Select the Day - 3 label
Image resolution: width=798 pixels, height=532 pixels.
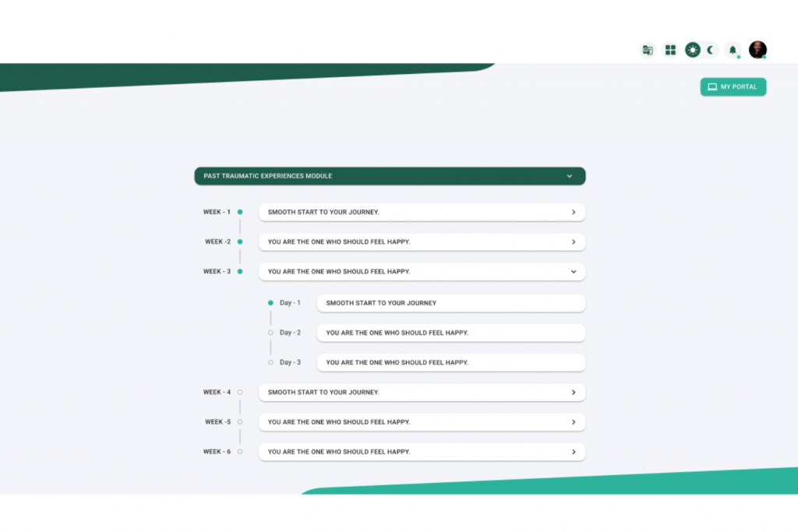click(x=290, y=363)
